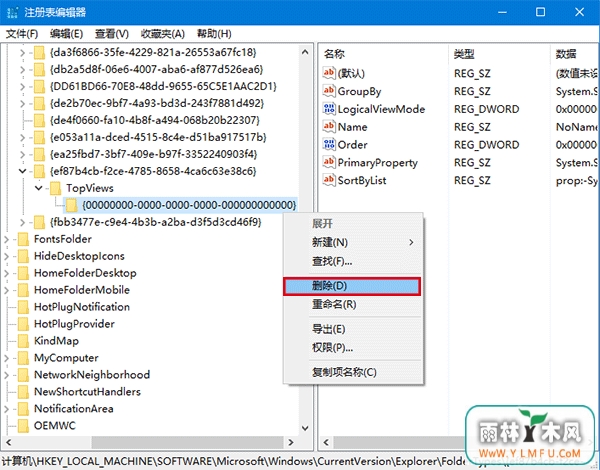Select the {ea25fbd7-3bf7-409e-b97f-3352240903f4} key
This screenshot has width=600, height=470.
(x=153, y=154)
